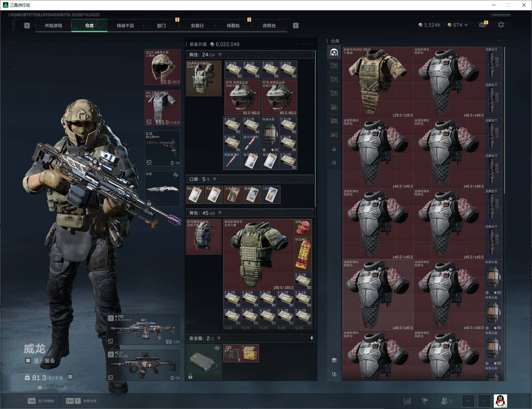532x409 pixels.
Task: Select level-I expansion box icon
Action: point(334,135)
